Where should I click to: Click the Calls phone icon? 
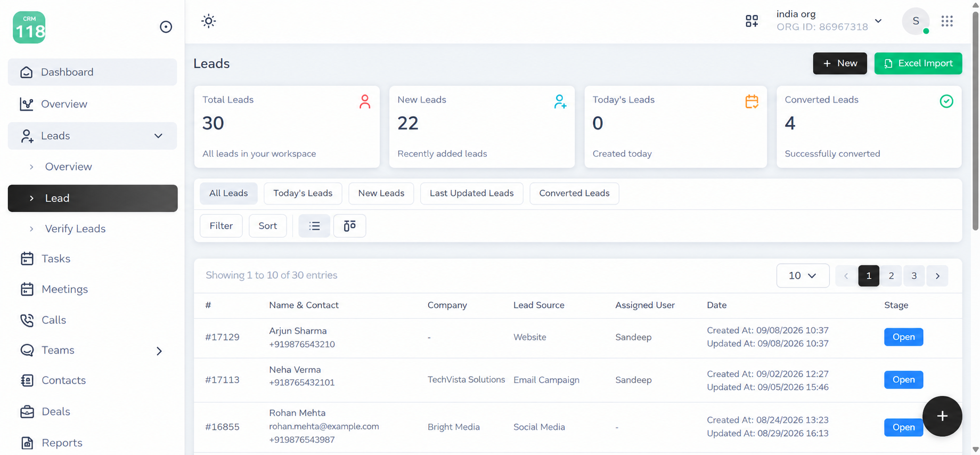click(27, 320)
